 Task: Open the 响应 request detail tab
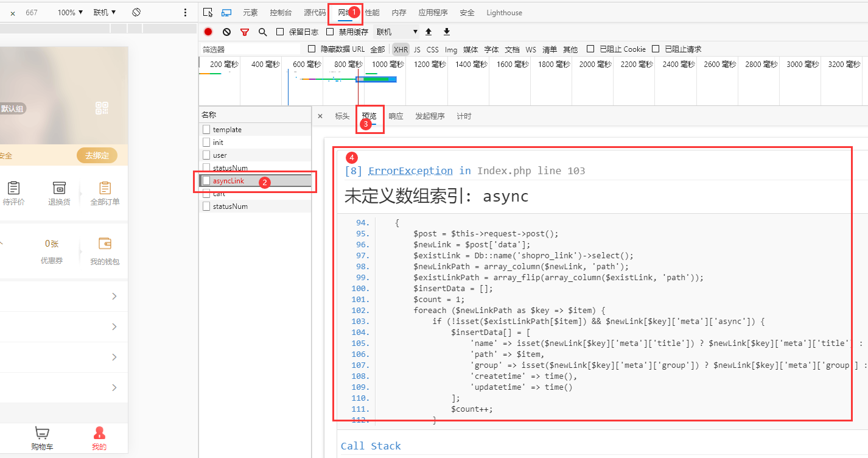coord(396,116)
